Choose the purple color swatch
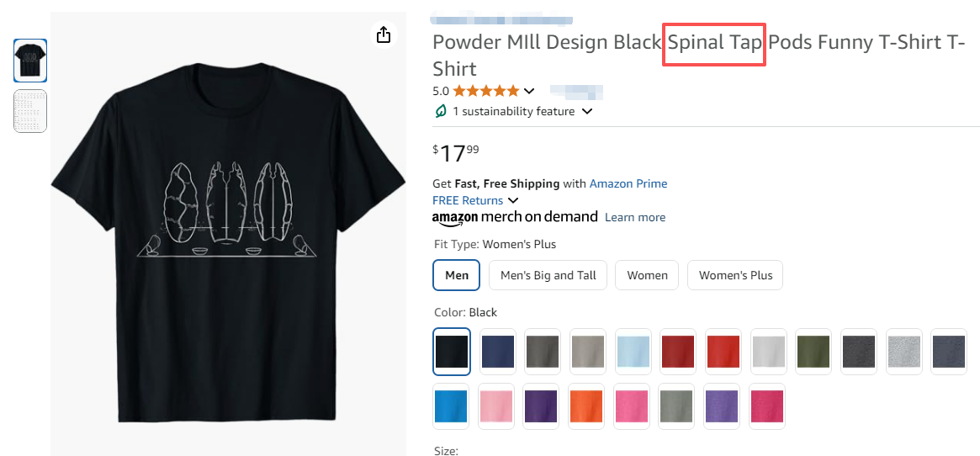This screenshot has width=980, height=456. coord(543,406)
